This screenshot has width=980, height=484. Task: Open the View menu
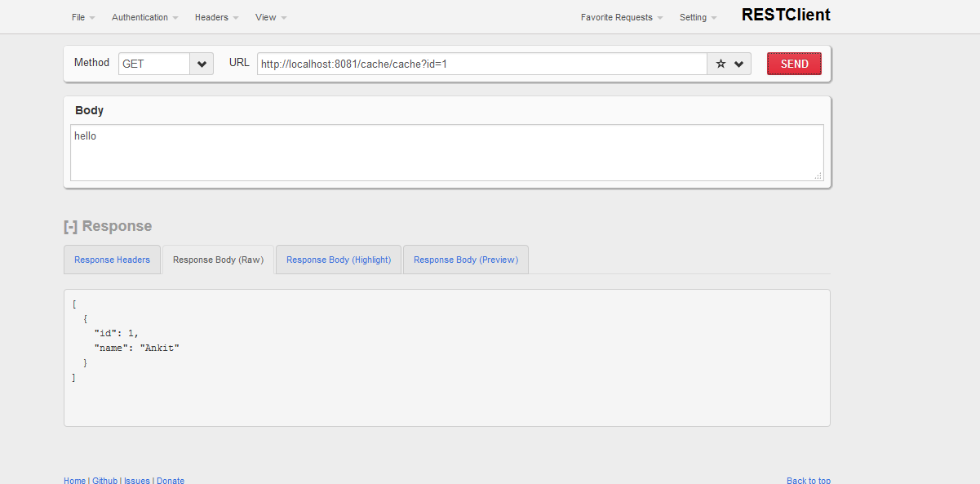pyautogui.click(x=270, y=17)
